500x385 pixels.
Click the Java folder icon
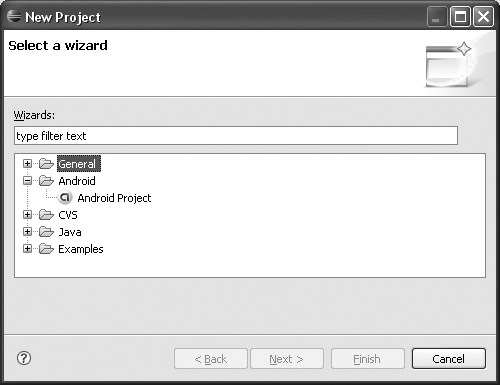click(46, 232)
